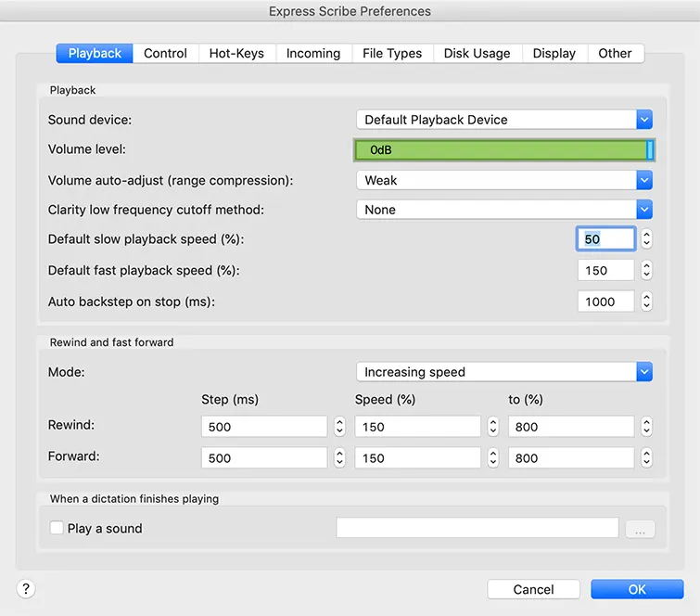The image size is (700, 616).
Task: Open the Sound device dropdown
Action: [504, 120]
